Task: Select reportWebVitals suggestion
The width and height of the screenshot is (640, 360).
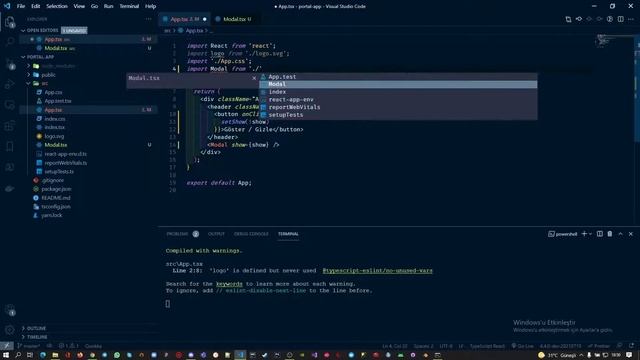Action: (x=398, y=107)
